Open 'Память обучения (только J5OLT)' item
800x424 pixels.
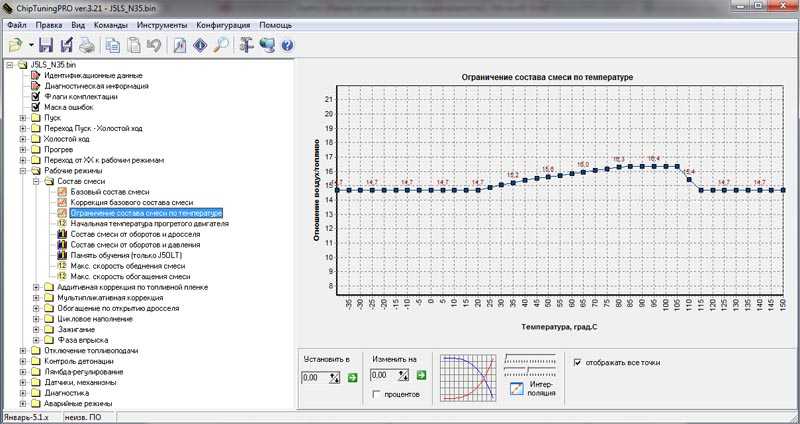126,255
